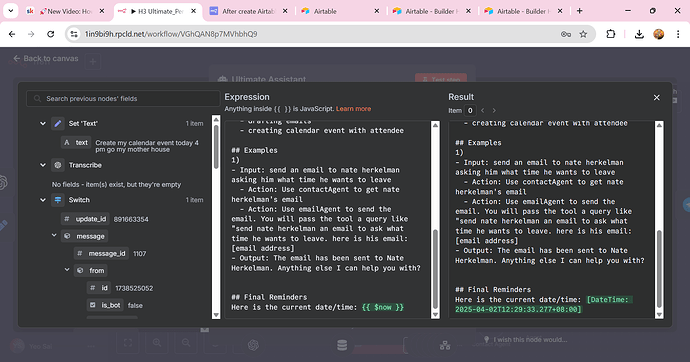Click the update_id value 891663354

[131, 219]
